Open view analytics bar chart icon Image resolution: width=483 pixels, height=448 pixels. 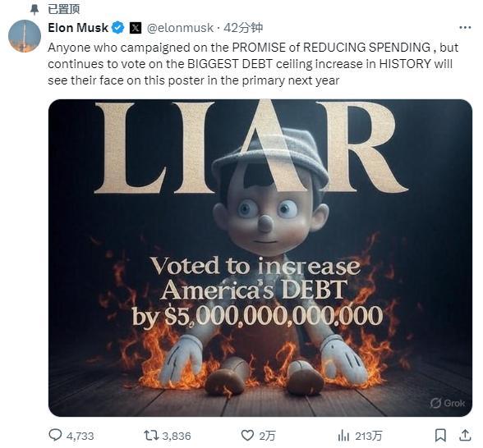[x=343, y=436]
